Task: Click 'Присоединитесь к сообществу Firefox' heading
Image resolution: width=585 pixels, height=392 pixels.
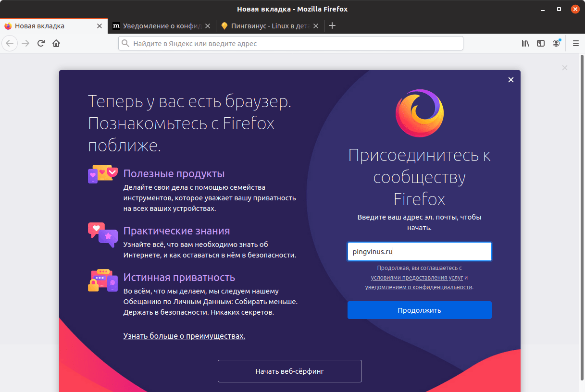Action: click(x=420, y=177)
